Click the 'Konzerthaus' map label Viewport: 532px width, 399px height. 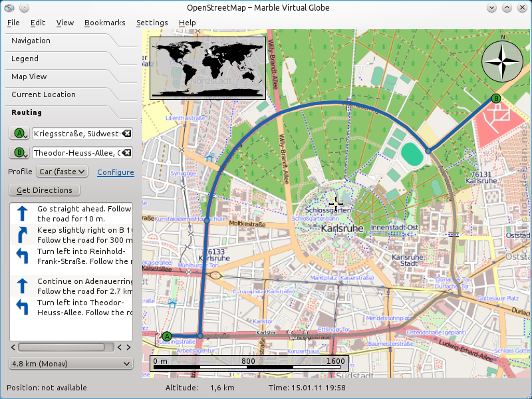click(303, 351)
